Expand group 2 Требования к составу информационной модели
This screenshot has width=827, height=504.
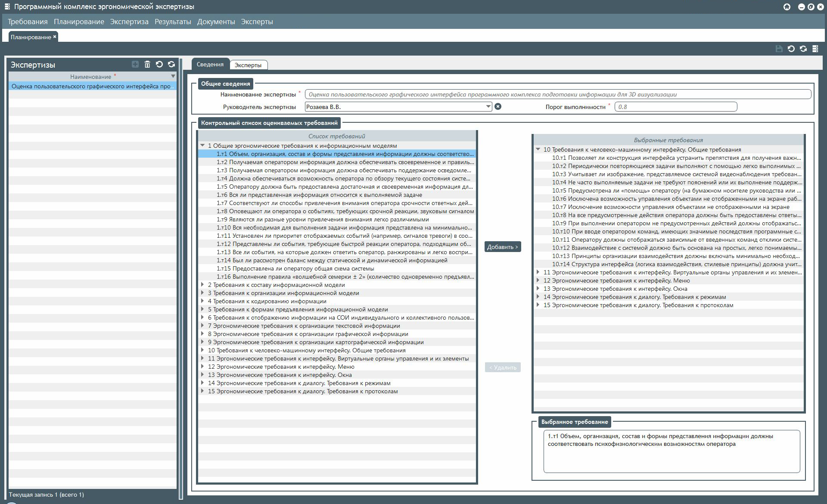pos(202,285)
